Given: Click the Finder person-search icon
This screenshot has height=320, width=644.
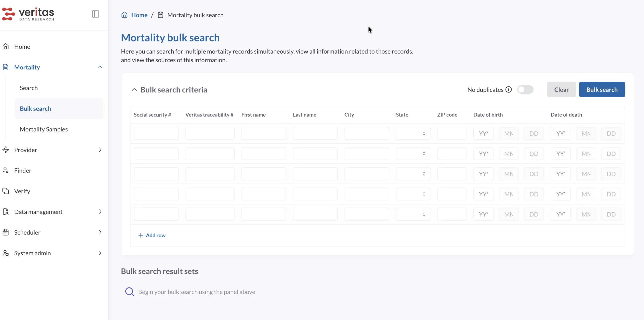Looking at the screenshot, I should point(6,170).
